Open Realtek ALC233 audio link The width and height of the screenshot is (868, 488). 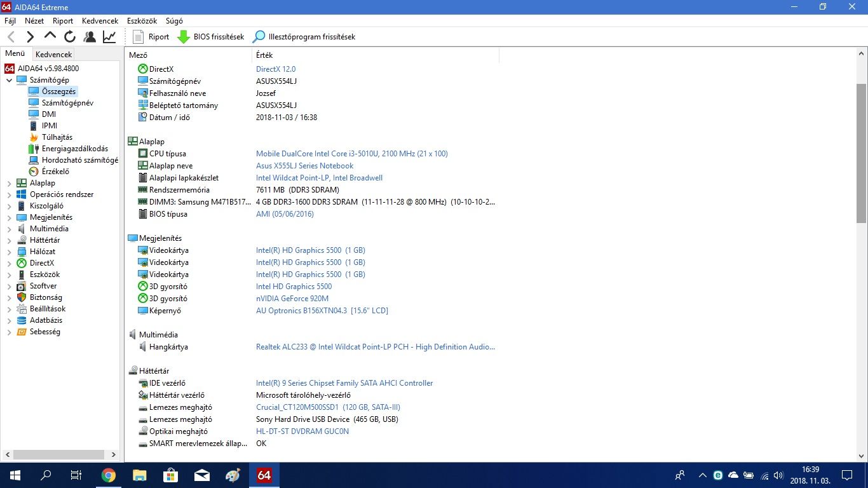(376, 347)
